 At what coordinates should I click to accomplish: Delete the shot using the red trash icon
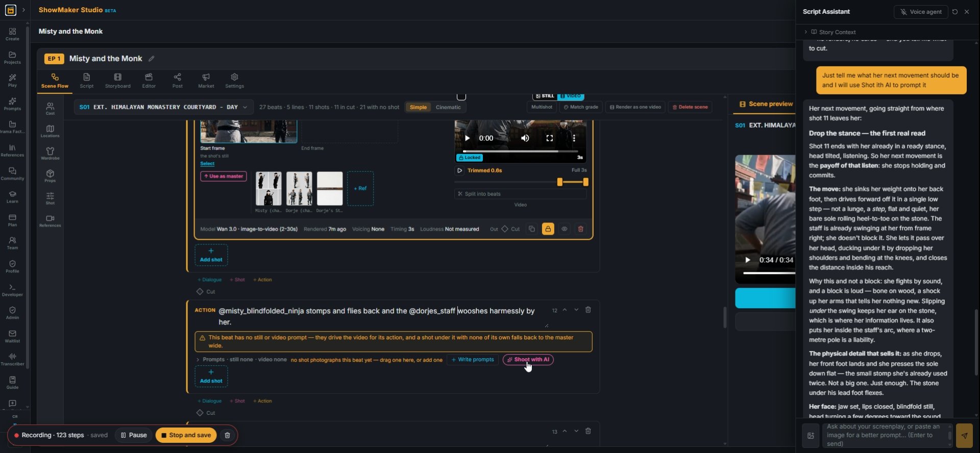tap(580, 229)
